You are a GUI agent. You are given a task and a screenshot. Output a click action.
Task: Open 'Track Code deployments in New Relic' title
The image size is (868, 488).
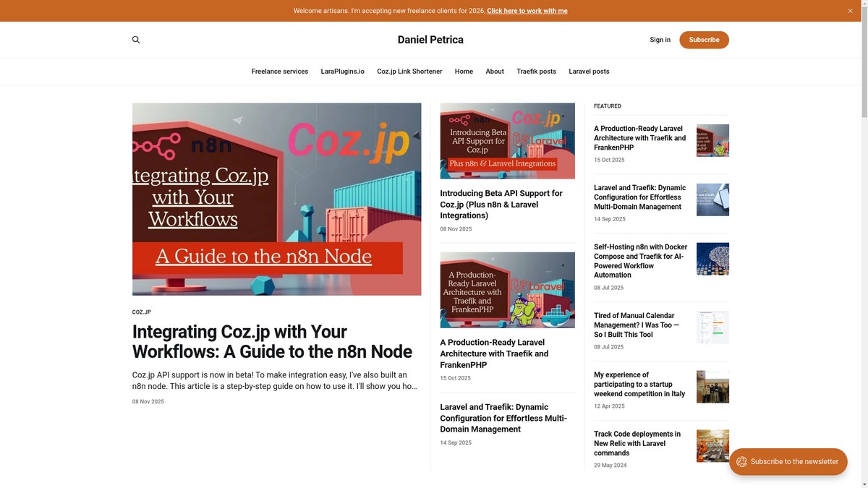click(637, 444)
